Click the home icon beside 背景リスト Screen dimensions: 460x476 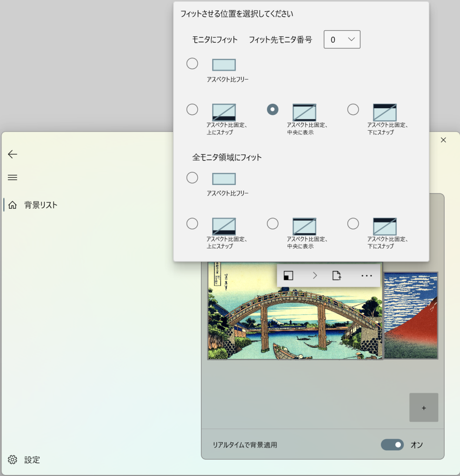[x=13, y=205]
